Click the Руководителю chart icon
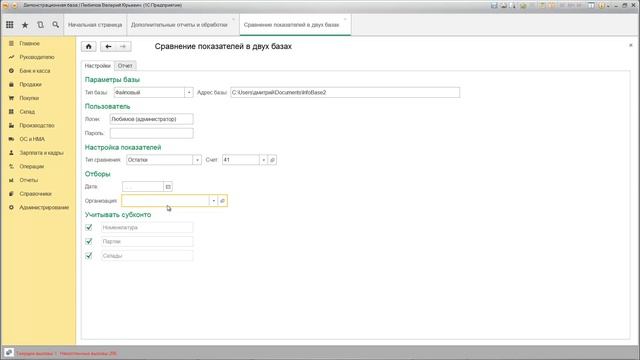640x360 pixels. tap(11, 57)
